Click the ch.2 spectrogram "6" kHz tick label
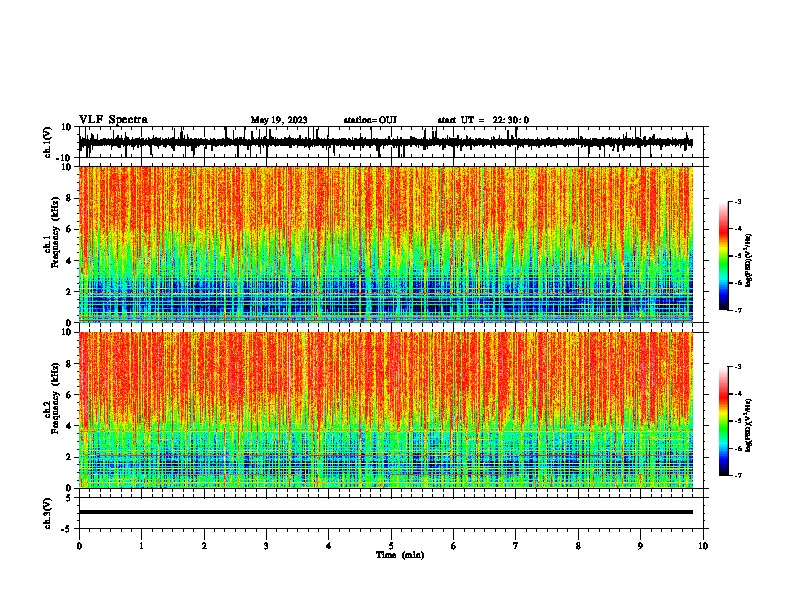The image size is (792, 612). pyautogui.click(x=69, y=395)
